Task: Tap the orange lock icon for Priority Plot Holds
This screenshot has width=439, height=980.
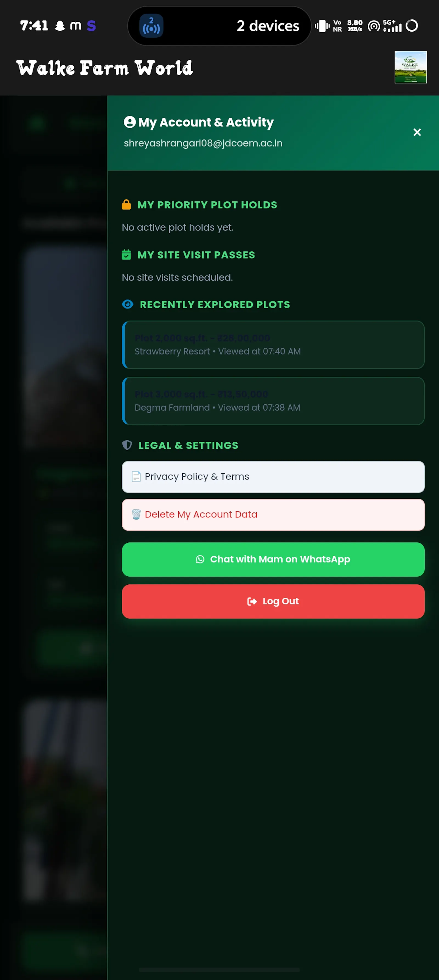Action: 126,205
